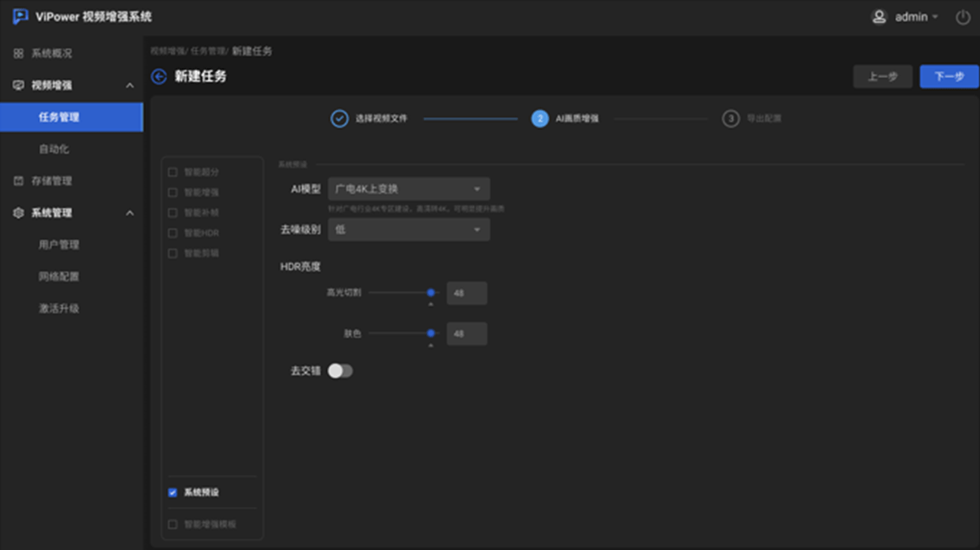This screenshot has width=980, height=550.
Task: Click the back arrow beside 新建任务
Action: [x=159, y=77]
